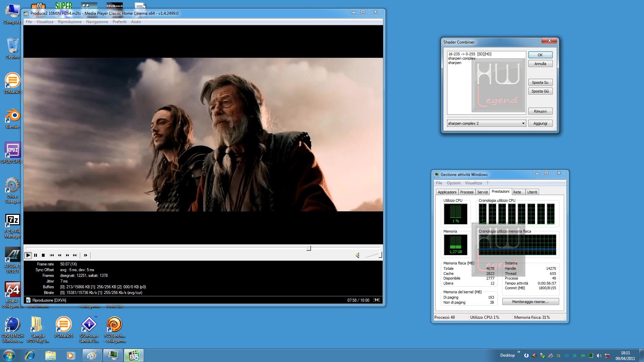The image size is (644, 362).
Task: Switch to Applicazioni tab in Task Manager
Action: (447, 192)
